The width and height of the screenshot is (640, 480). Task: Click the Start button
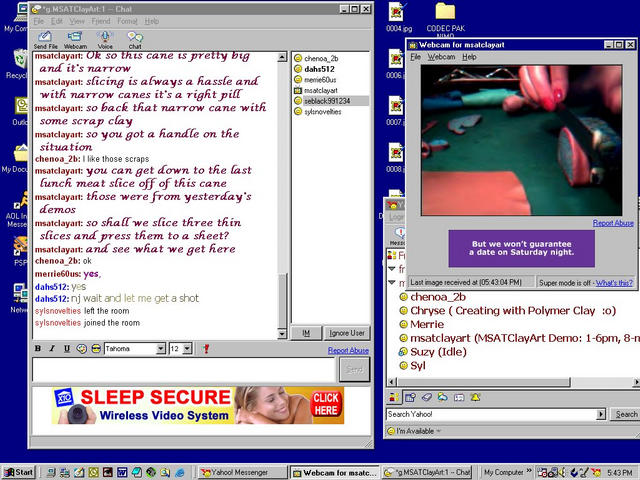pos(18,473)
